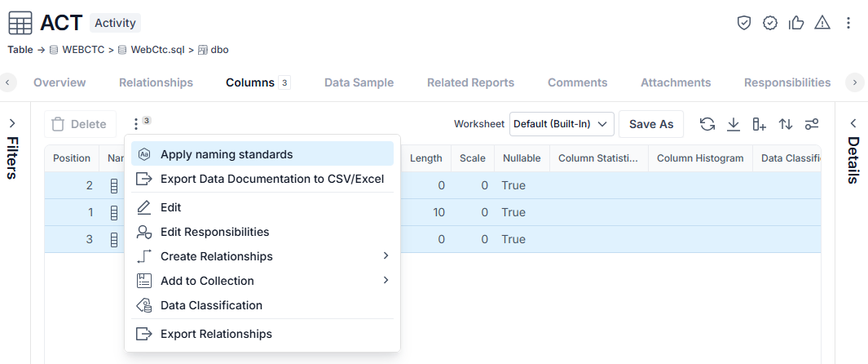The width and height of the screenshot is (868, 364).
Task: Select Apply naming standards menu item
Action: (262, 154)
